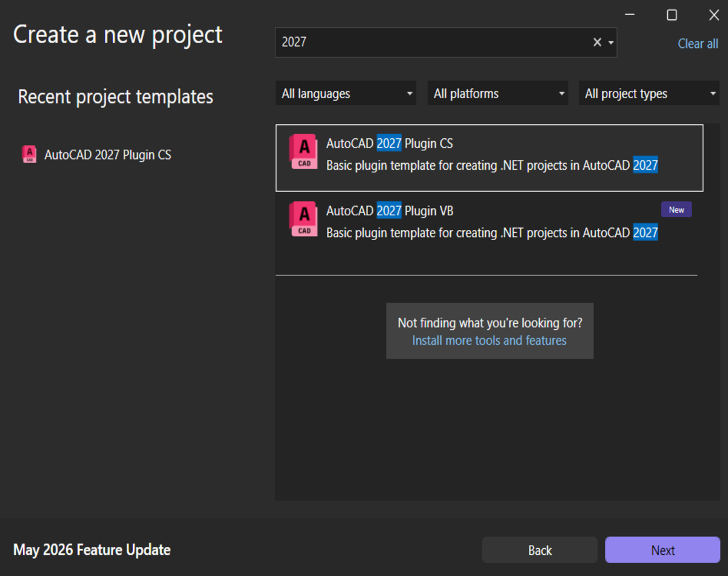Viewport: 728px width, 576px height.
Task: Clear the search box with the X icon
Action: pos(597,42)
